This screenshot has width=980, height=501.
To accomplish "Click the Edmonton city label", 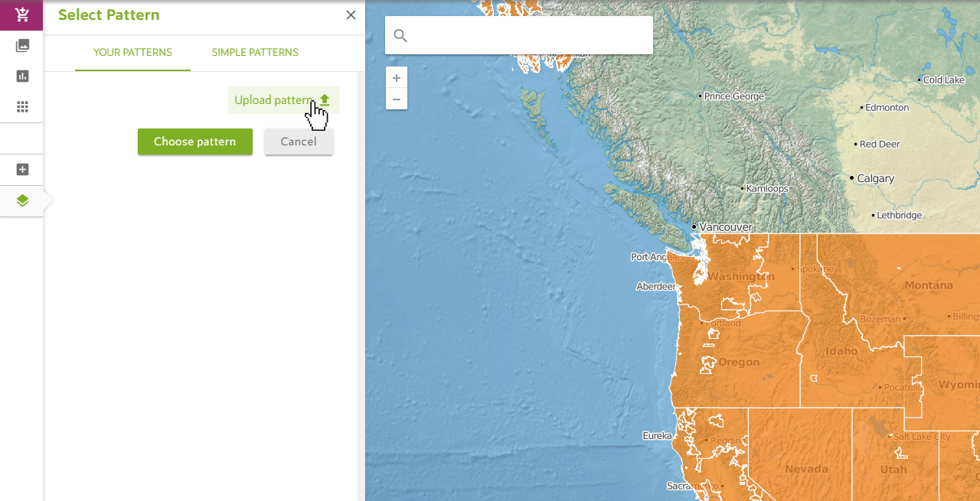I will (x=887, y=107).
